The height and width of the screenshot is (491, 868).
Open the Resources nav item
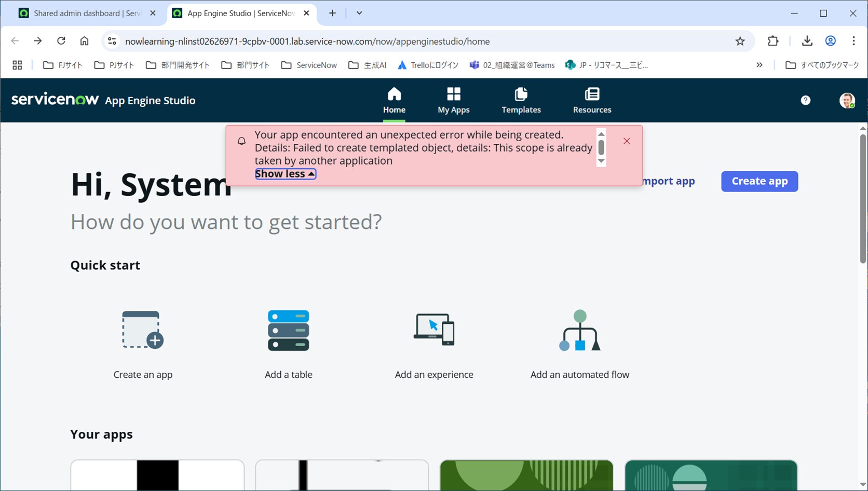[x=592, y=101]
